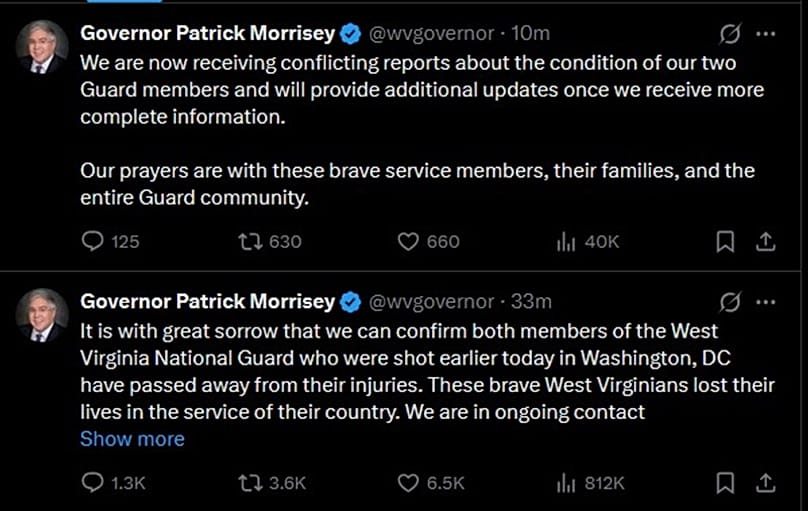Open Grok icon on the 10m tweet
808x511 pixels.
(x=730, y=33)
